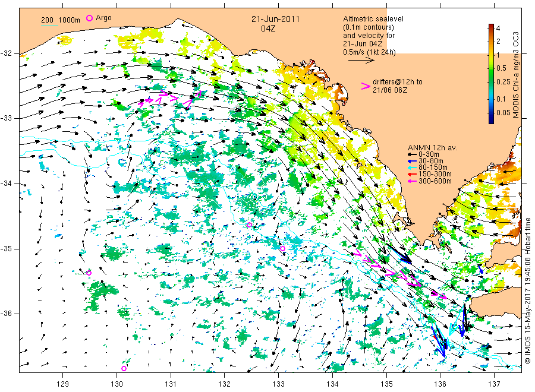
Task: Click the MODIS Chl-a color bar
Action: [x=491, y=74]
